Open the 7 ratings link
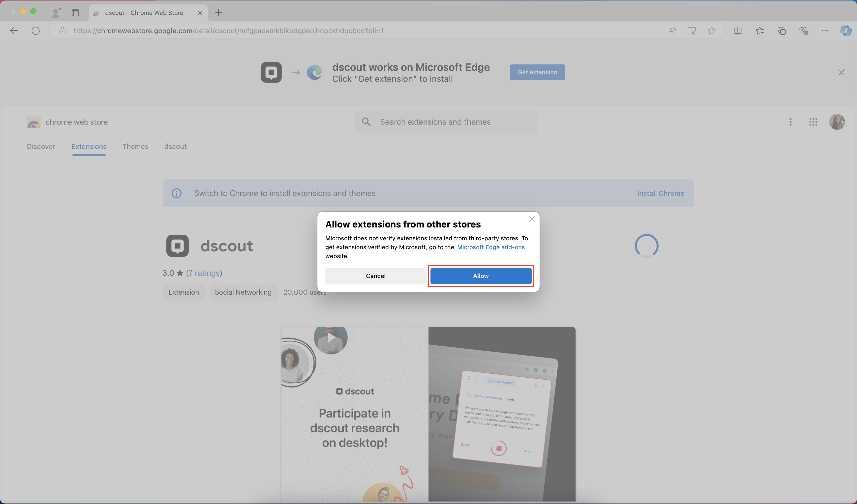The width and height of the screenshot is (857, 504). coord(204,273)
